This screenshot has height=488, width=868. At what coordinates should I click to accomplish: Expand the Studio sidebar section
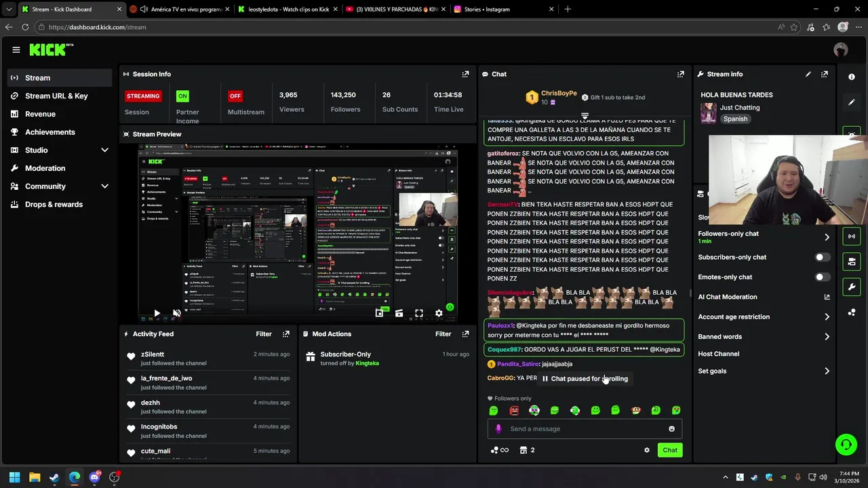[x=104, y=150]
